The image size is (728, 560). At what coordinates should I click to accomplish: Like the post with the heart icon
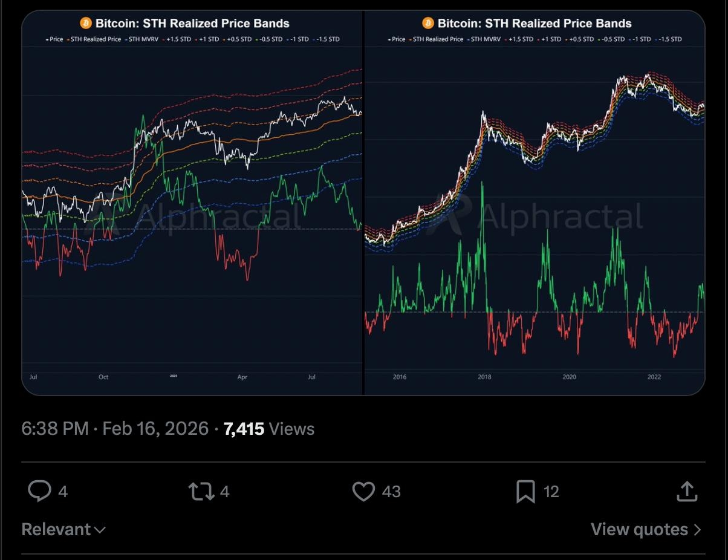(363, 491)
